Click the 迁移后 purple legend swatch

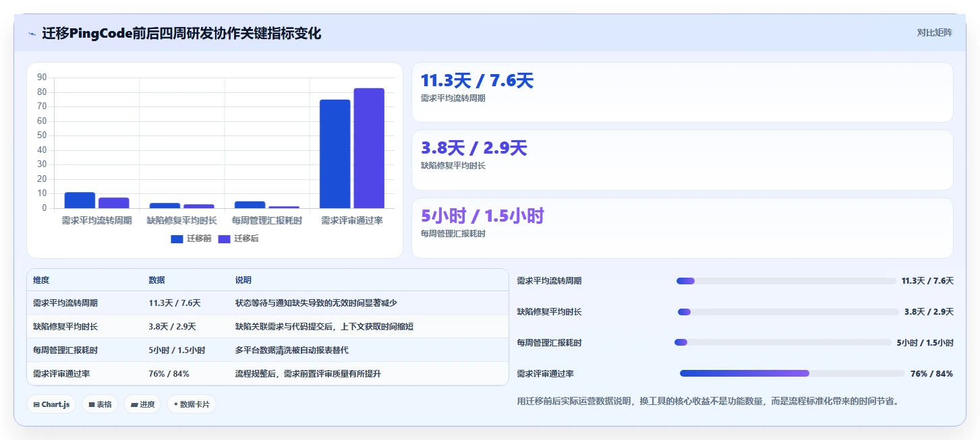click(225, 239)
